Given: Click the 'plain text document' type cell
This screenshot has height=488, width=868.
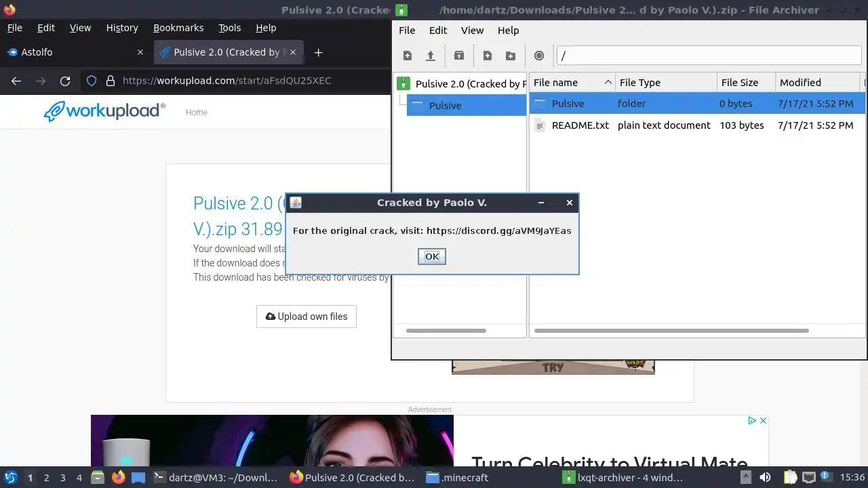Looking at the screenshot, I should [x=664, y=125].
